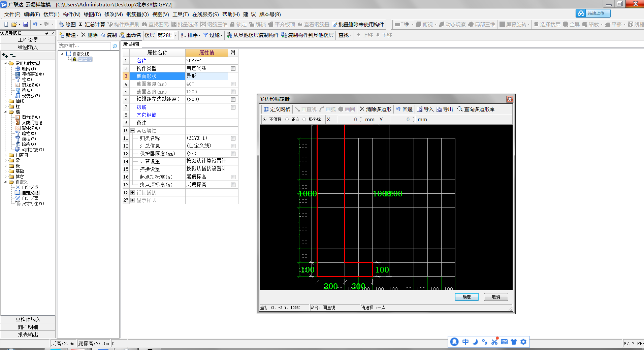This screenshot has width=644, height=350.
Task: Click 定义网格 in polygon editor
Action: pos(277,109)
